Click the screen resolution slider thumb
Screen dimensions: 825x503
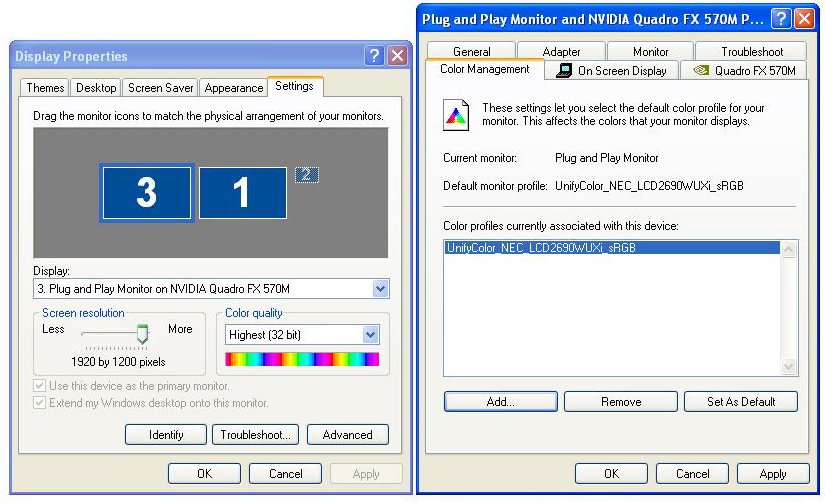(x=142, y=334)
